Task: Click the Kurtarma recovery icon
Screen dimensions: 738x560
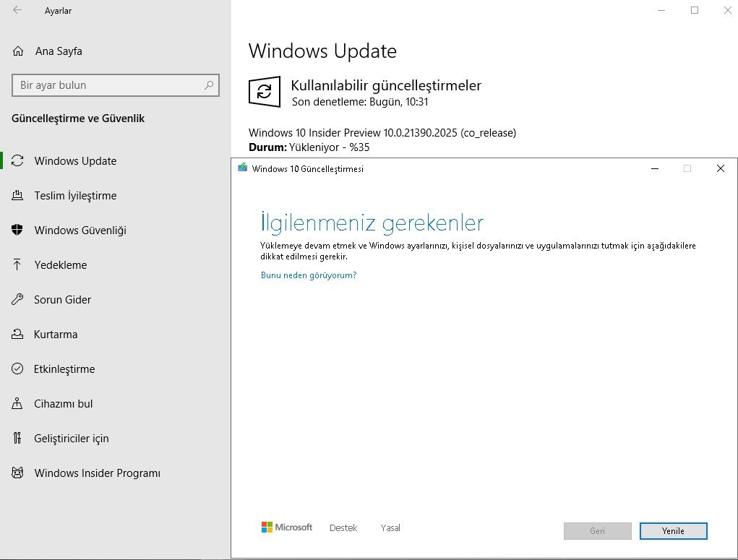Action: [17, 334]
